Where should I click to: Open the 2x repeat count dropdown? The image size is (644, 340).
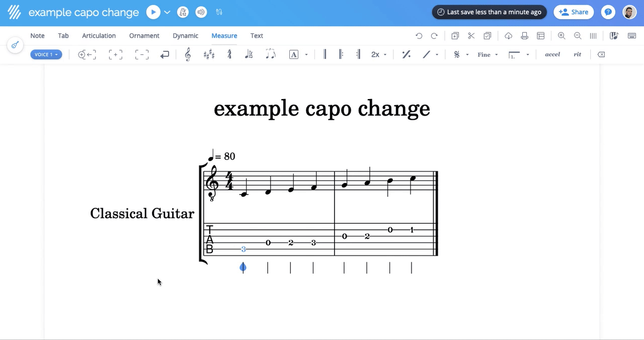[x=377, y=54]
